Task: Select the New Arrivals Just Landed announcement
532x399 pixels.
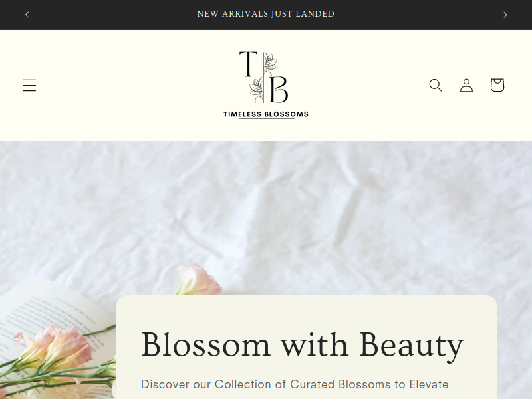Action: pyautogui.click(x=265, y=14)
